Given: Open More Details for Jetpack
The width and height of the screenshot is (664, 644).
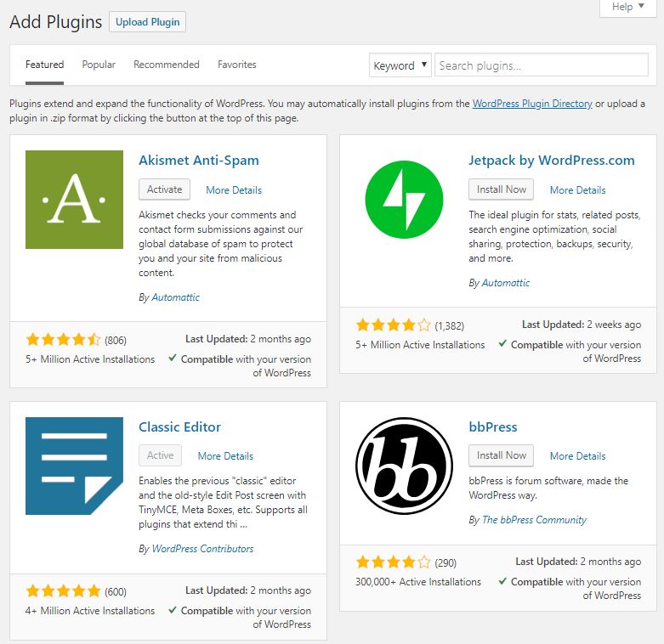Looking at the screenshot, I should 577,190.
